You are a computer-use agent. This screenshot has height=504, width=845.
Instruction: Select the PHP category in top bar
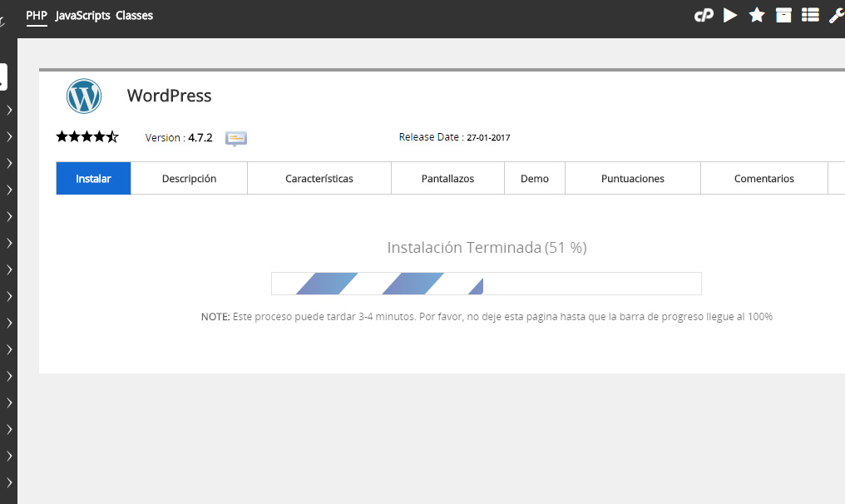click(37, 16)
